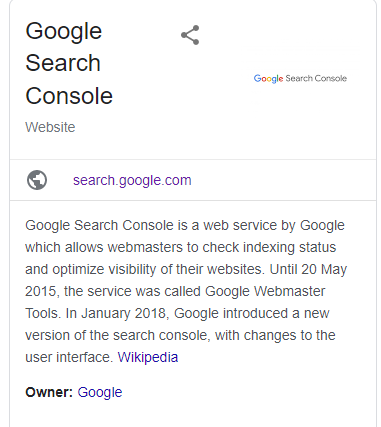Click 'web service by Google' phrase
Image resolution: width=381 pixels, height=427 pixels.
[x=274, y=225]
